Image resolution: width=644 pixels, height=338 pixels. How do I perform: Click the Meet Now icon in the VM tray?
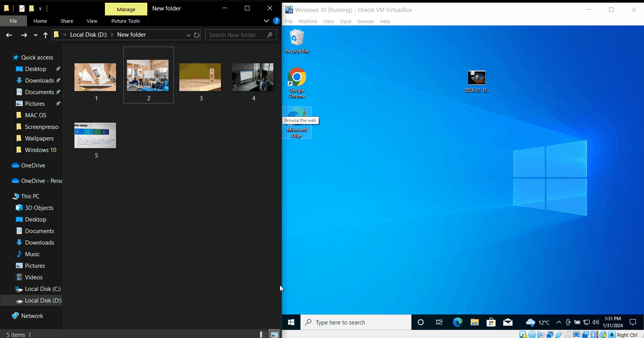click(x=568, y=322)
